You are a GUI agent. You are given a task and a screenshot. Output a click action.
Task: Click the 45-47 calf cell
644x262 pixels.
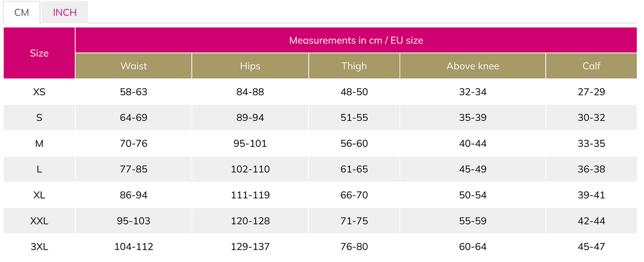(592, 247)
